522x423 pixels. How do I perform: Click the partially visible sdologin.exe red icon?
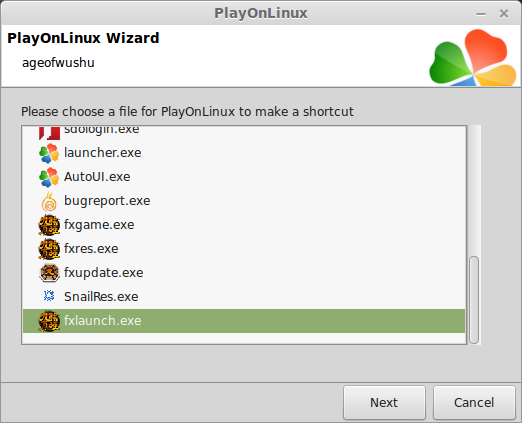click(x=49, y=133)
